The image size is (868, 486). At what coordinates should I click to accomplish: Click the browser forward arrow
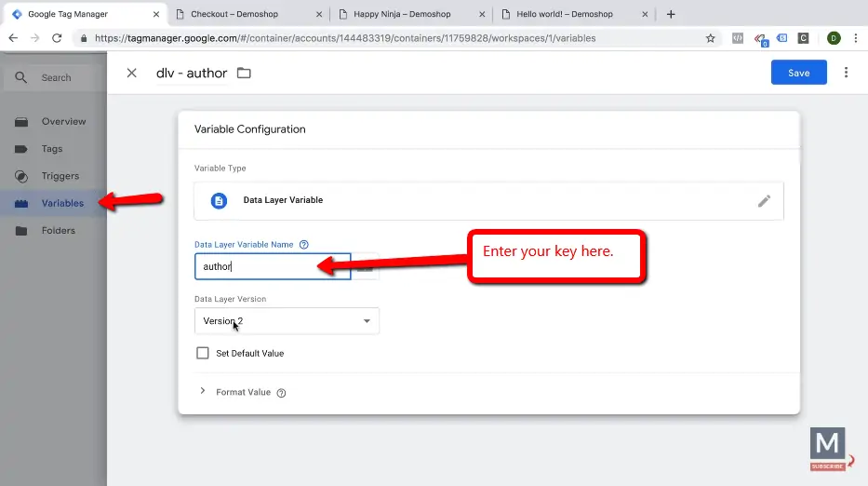click(34, 38)
